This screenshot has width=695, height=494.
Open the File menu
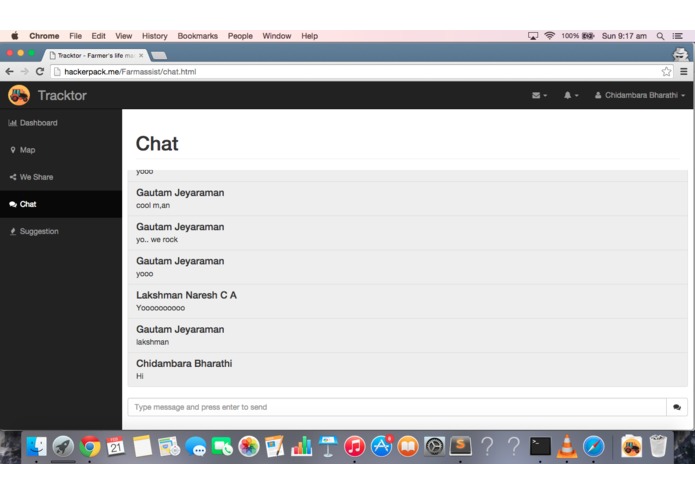(75, 36)
